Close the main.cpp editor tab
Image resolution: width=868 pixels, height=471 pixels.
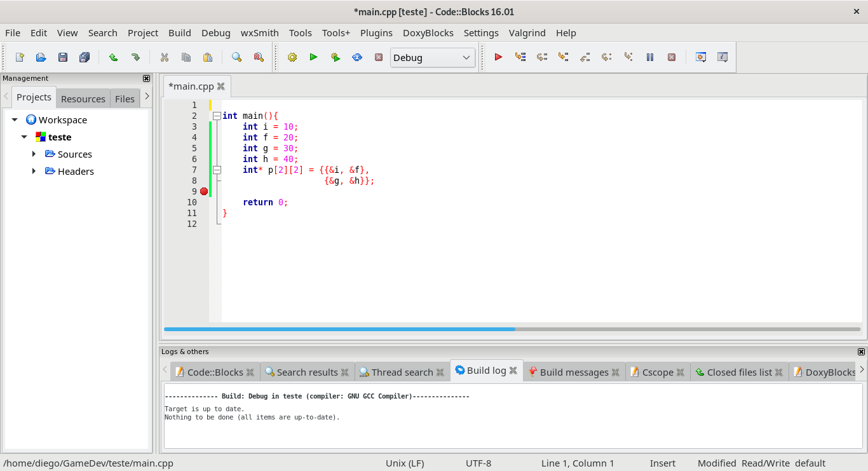coord(221,86)
